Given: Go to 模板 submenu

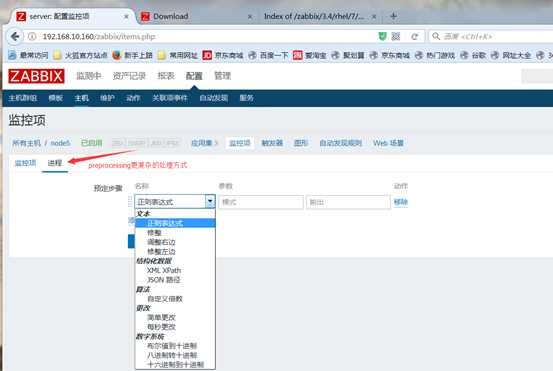Looking at the screenshot, I should pos(55,98).
